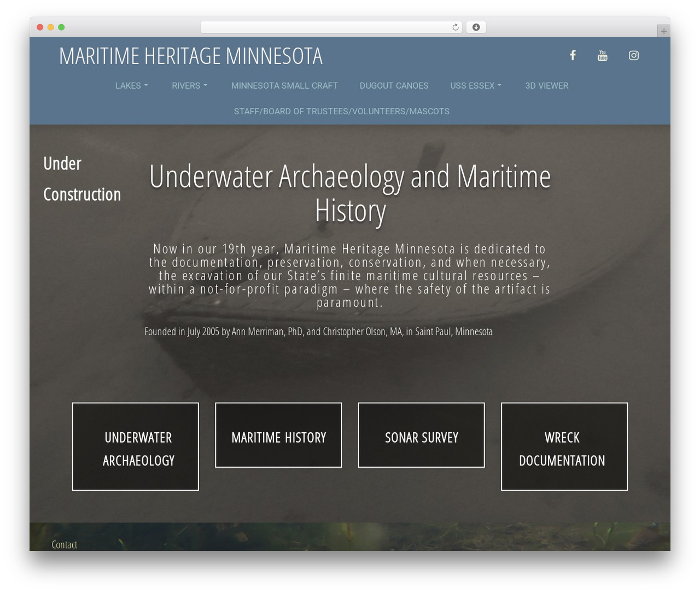Click the Maritime Heritage Minnesota site title
The height and width of the screenshot is (593, 700).
191,56
